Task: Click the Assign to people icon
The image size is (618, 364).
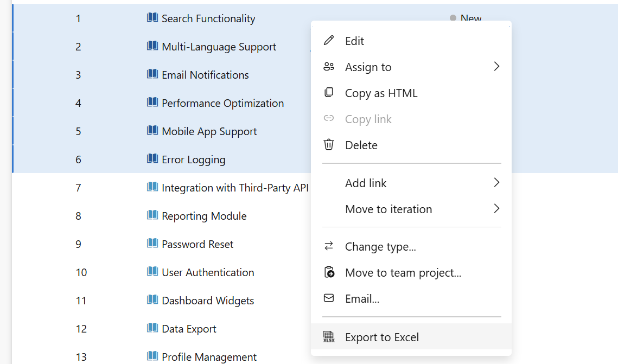Action: 329,66
